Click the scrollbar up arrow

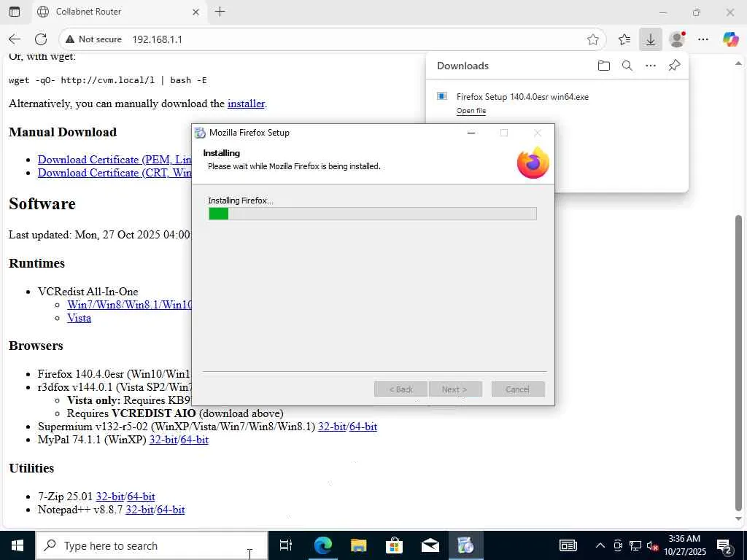pyautogui.click(x=738, y=63)
